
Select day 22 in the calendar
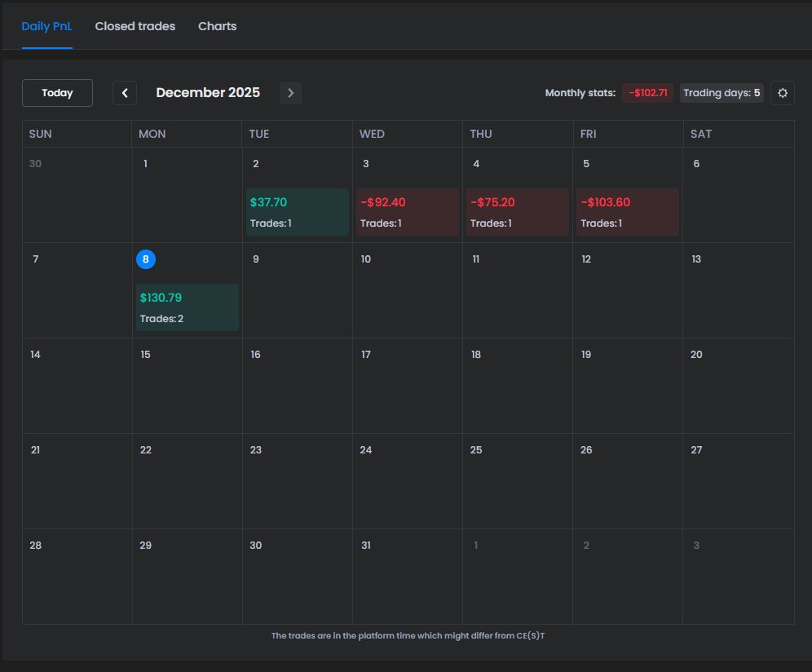145,449
